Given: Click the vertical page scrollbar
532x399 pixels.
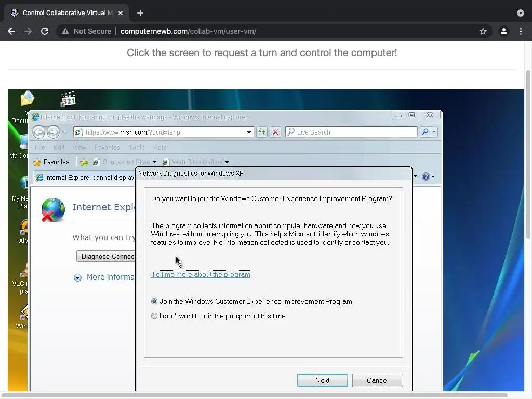Looking at the screenshot, I should pyautogui.click(x=528, y=154).
